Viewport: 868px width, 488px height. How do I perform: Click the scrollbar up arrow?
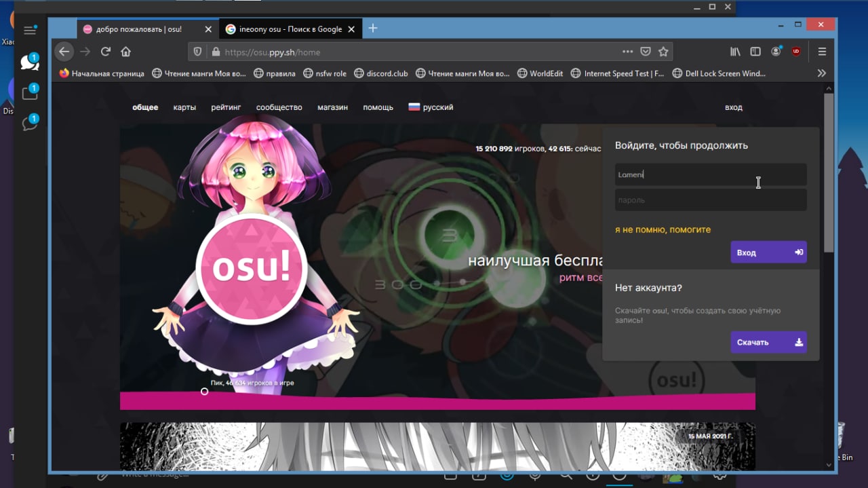[x=829, y=88]
